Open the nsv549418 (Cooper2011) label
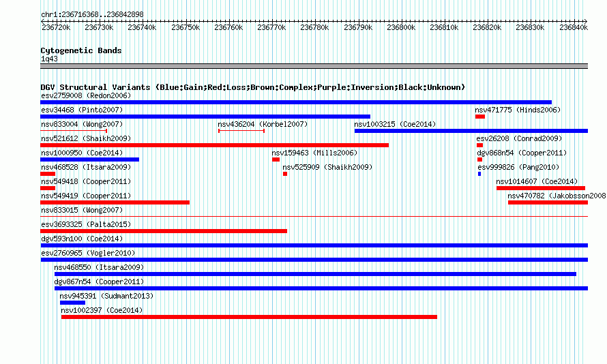 coord(86,181)
